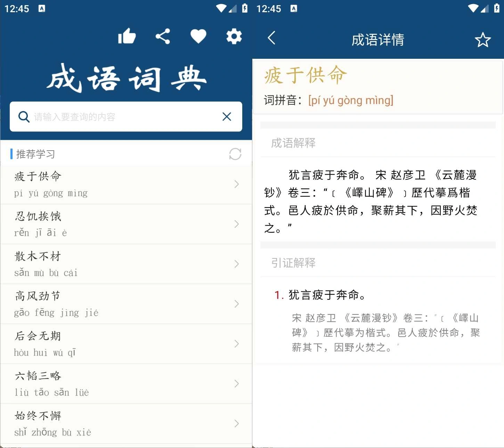
Task: Expand the 忍饥挨饿 entry chevron
Action: [x=237, y=224]
